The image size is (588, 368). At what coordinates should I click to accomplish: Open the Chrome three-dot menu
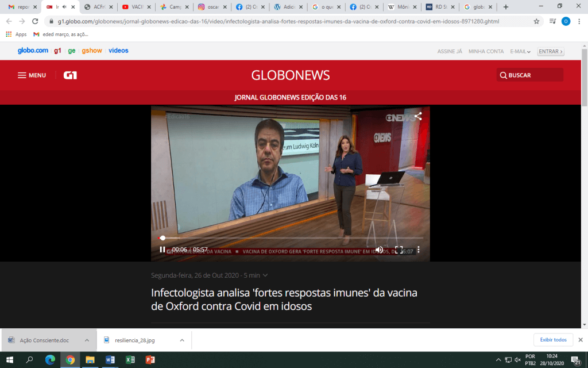pos(579,21)
